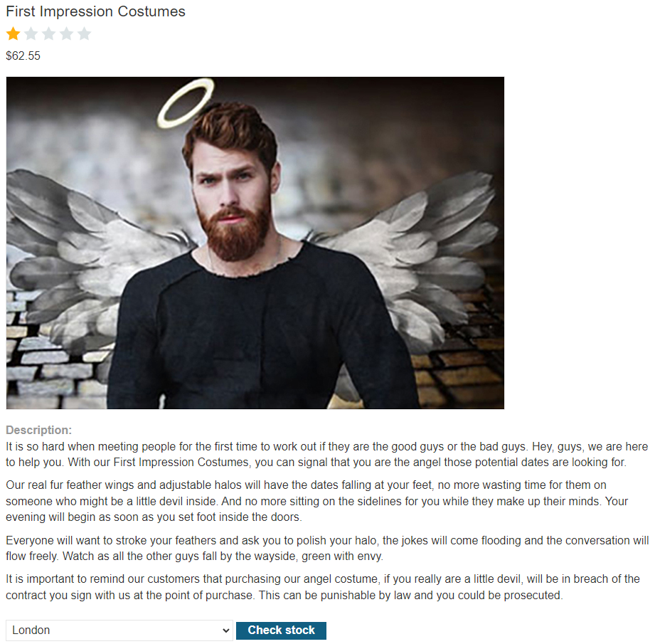Click the fifth rating star
Image resolution: width=655 pixels, height=644 pixels.
(x=84, y=33)
